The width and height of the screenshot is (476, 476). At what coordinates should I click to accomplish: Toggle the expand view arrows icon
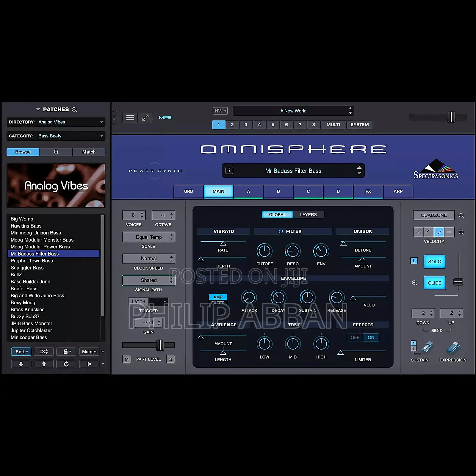pyautogui.click(x=145, y=118)
